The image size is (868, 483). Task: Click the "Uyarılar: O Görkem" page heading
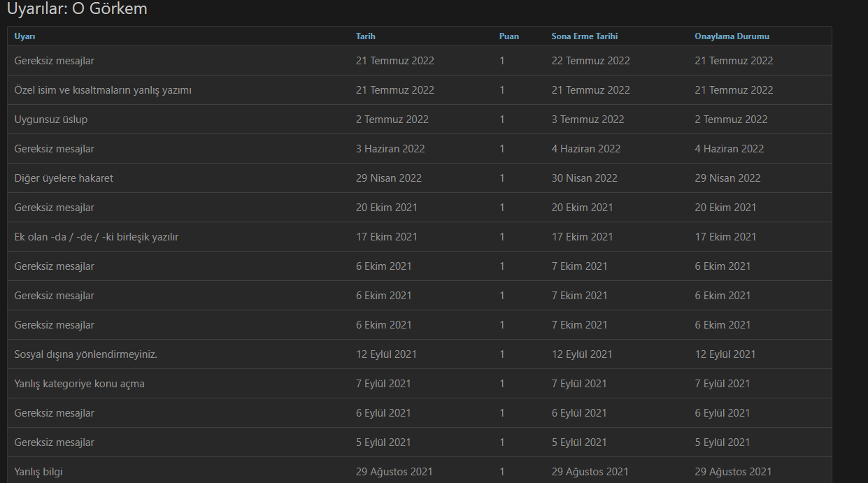77,10
